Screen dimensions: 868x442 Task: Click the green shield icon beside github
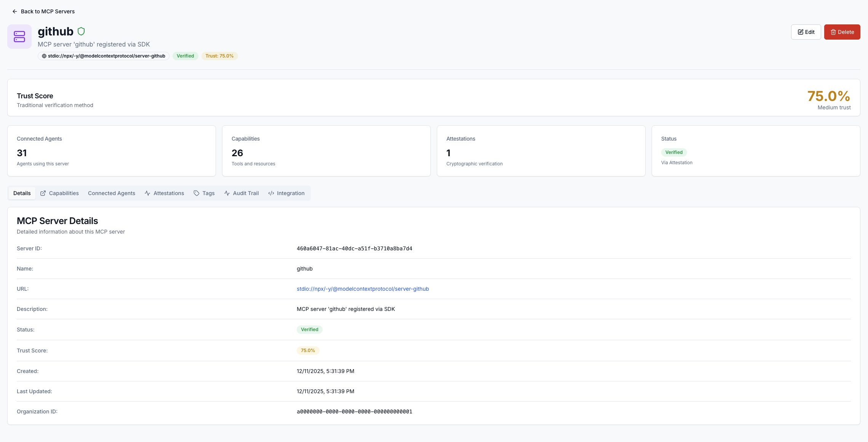pos(81,31)
